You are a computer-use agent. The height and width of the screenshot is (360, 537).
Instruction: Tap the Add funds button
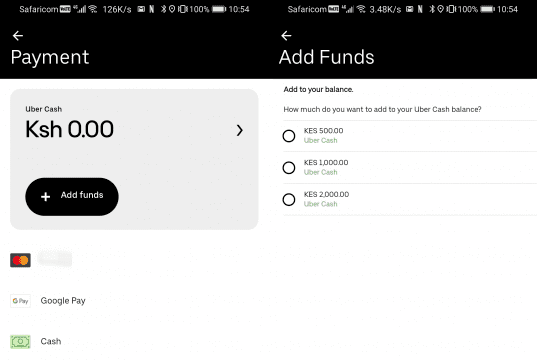click(72, 197)
